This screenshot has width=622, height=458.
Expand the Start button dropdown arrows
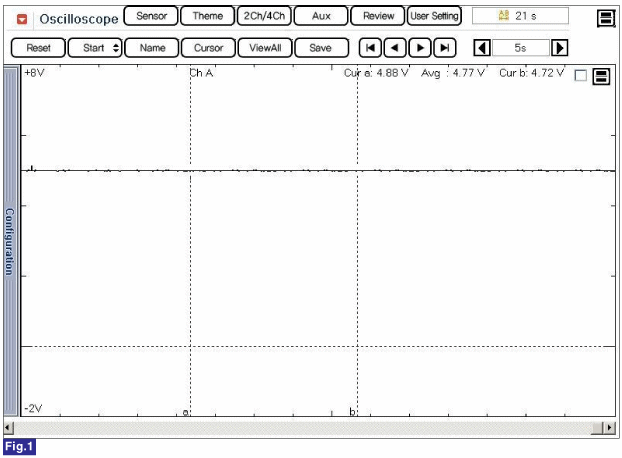(x=116, y=47)
